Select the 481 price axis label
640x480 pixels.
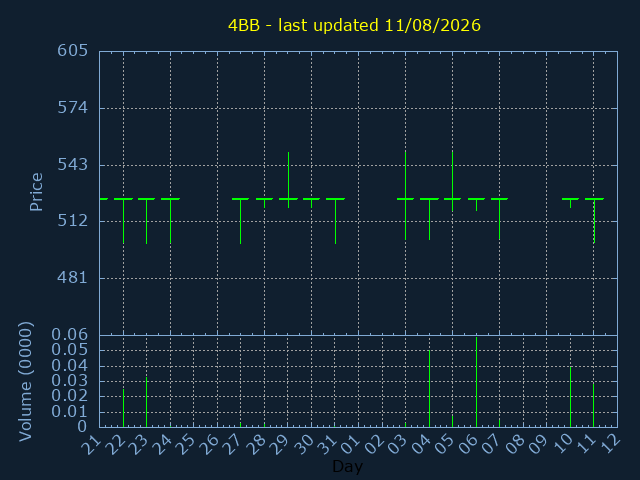(x=73, y=278)
